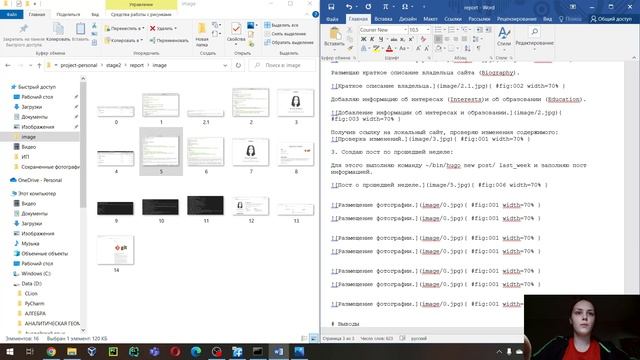Viewport: 640px width, 360px height.
Task: Open Explorer address bar history dropdown
Action: 225,65
